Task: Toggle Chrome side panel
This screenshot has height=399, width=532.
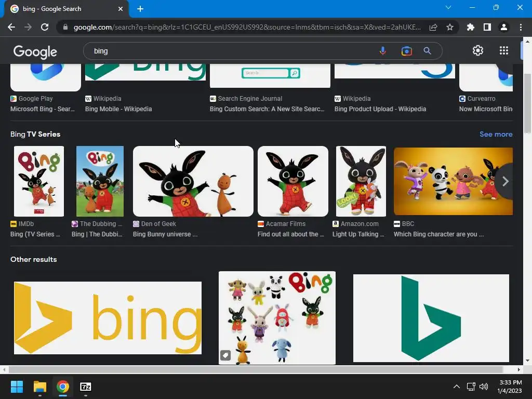Action: point(487,27)
